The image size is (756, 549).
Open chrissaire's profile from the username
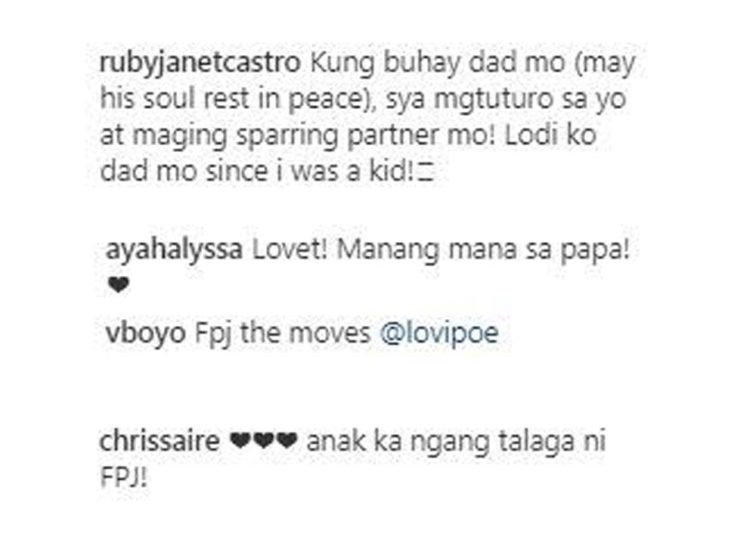tap(159, 441)
